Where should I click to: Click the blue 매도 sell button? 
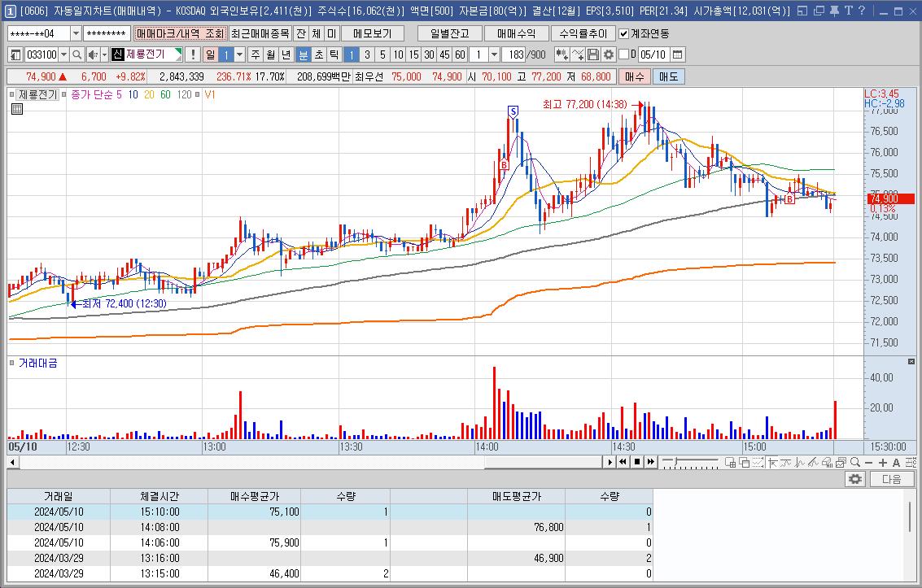(669, 76)
